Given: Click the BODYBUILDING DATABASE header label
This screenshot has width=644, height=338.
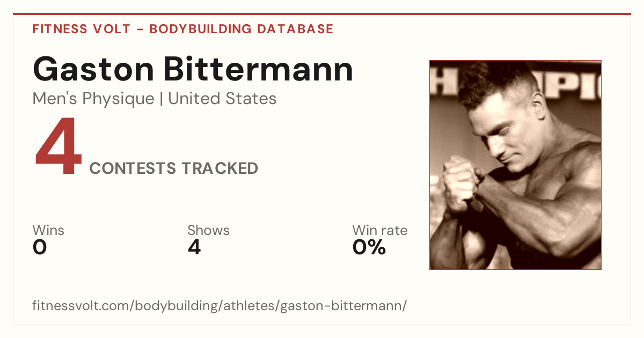Looking at the screenshot, I should point(241,29).
